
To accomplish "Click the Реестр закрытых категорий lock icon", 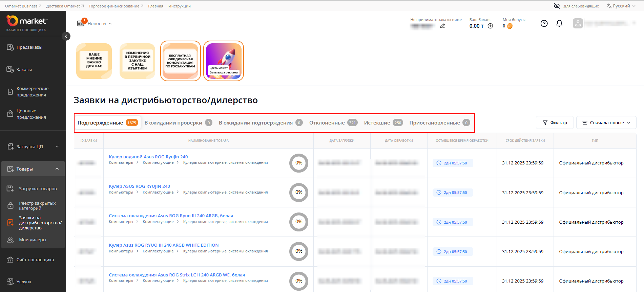I will [x=11, y=205].
